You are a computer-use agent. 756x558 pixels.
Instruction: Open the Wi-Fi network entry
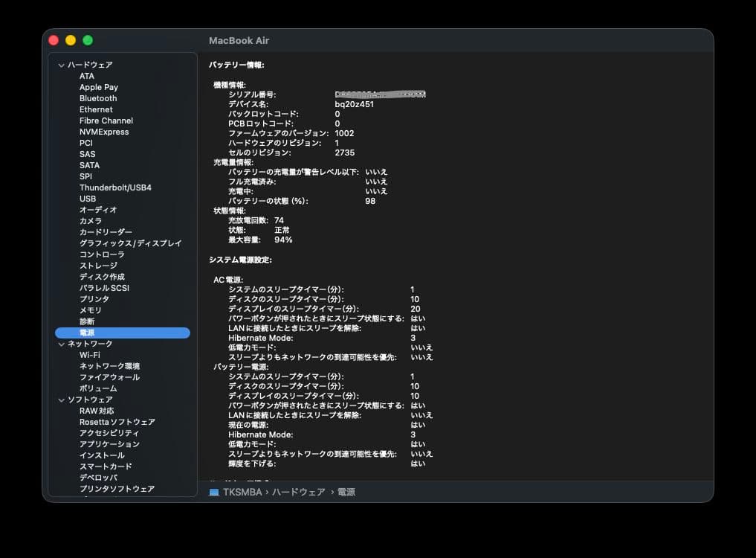pyautogui.click(x=89, y=355)
